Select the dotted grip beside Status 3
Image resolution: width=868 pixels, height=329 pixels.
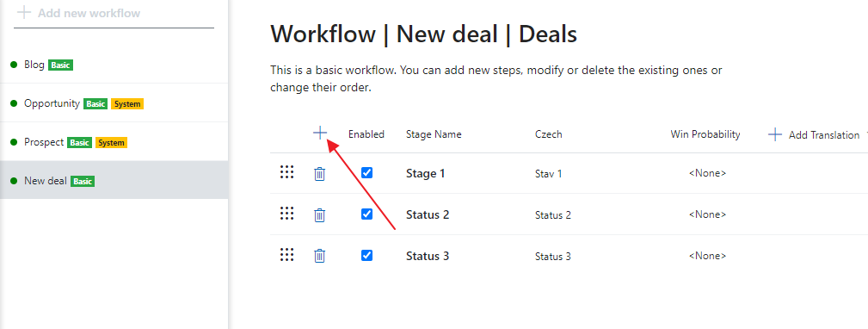tap(286, 254)
